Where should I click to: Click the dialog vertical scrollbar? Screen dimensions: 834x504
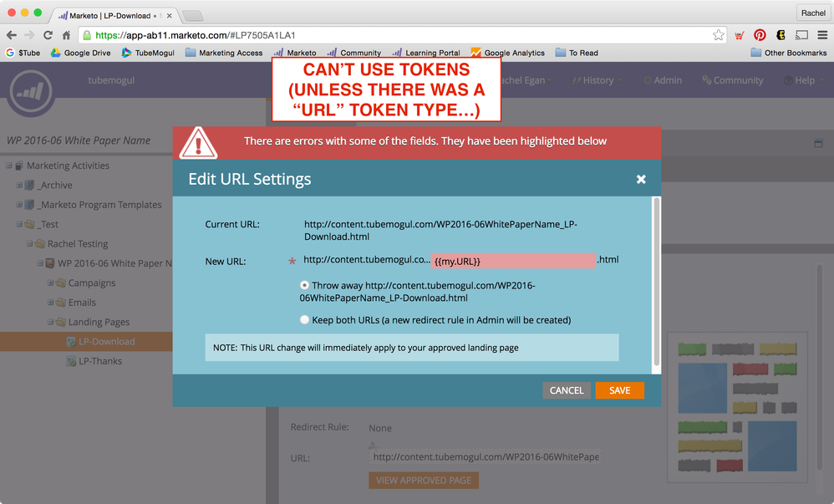656,282
